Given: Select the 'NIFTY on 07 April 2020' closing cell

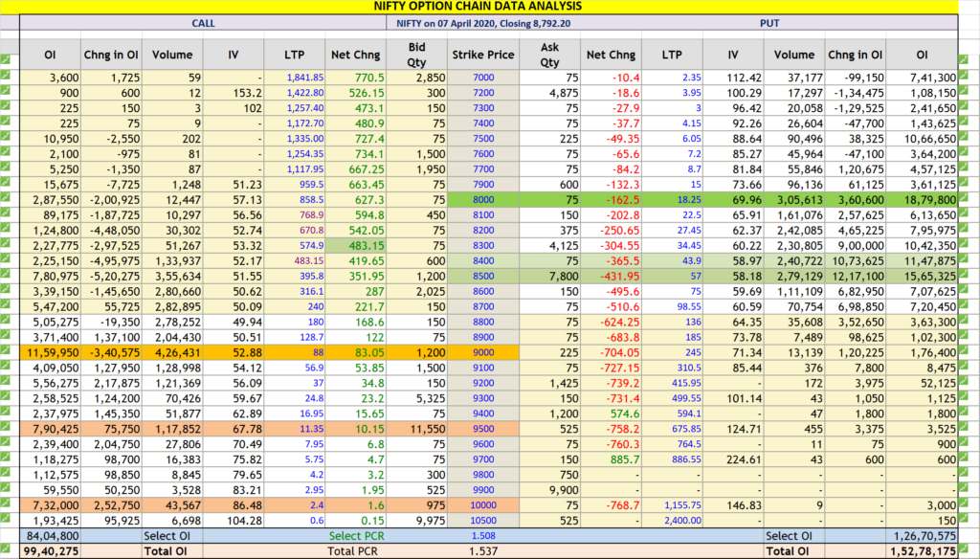Looking at the screenshot, I should (483, 23).
